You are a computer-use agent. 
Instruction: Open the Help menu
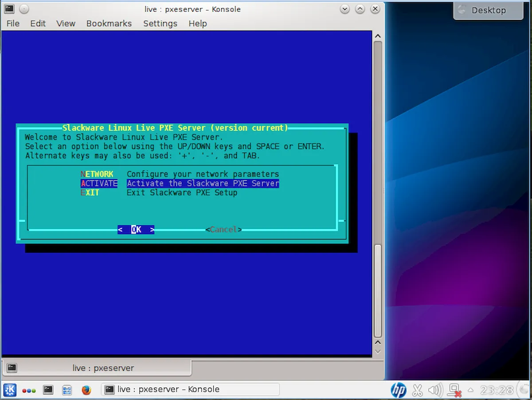pyautogui.click(x=198, y=24)
